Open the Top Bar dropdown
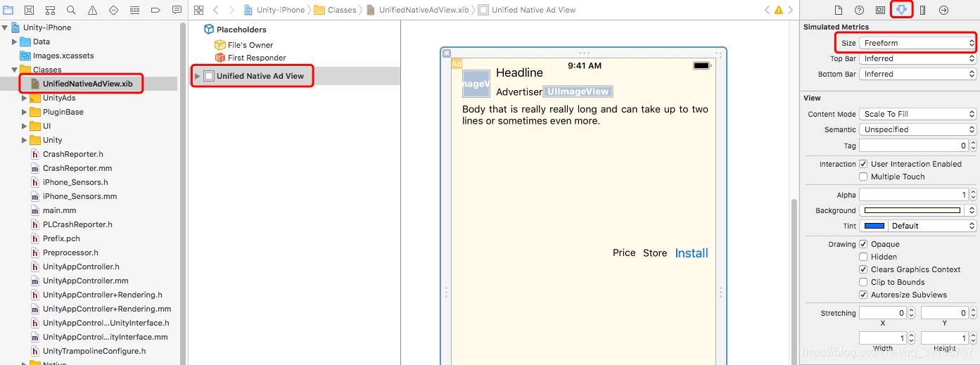The image size is (980, 365). coord(918,58)
